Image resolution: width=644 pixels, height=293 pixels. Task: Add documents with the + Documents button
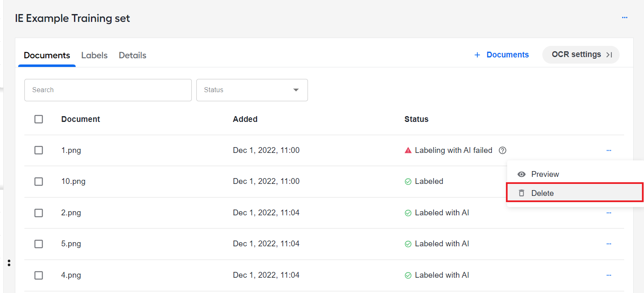(501, 55)
